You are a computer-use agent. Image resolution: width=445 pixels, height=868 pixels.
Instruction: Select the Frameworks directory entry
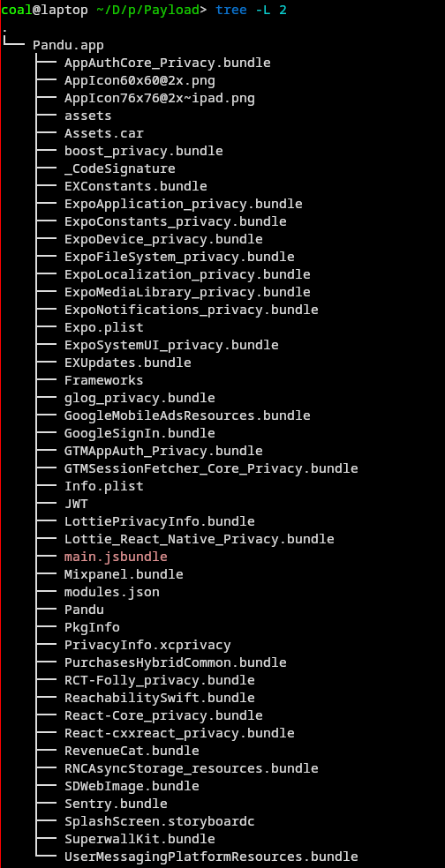click(103, 380)
